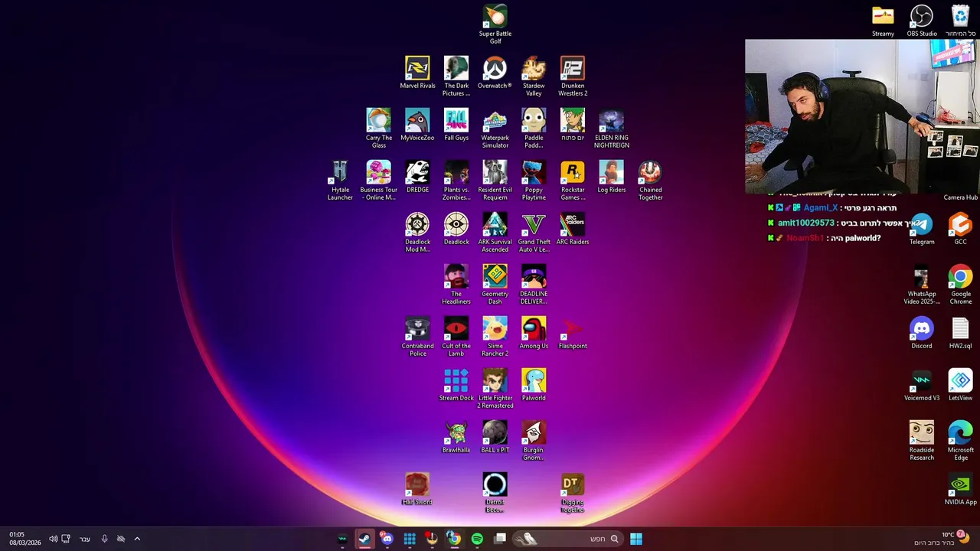980x551 pixels.
Task: Click Digging Together shortcut
Action: click(x=573, y=492)
